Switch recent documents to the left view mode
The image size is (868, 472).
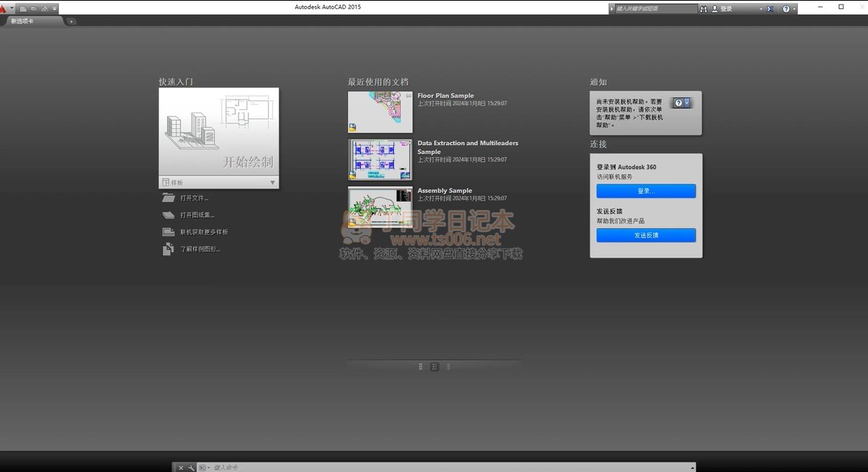click(421, 367)
